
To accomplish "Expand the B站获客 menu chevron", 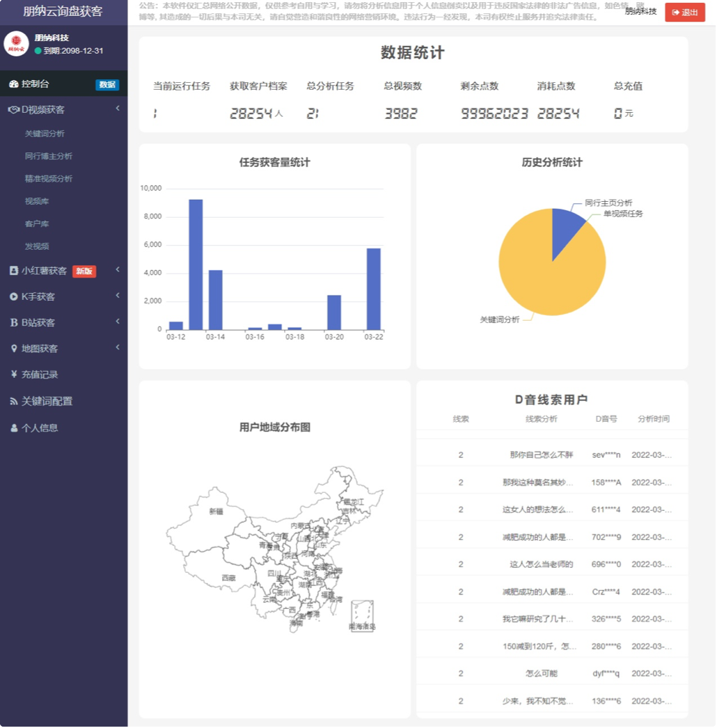I will tap(118, 322).
